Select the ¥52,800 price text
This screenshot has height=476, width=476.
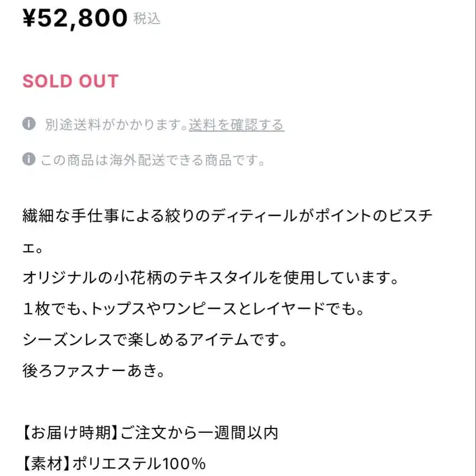75,18
